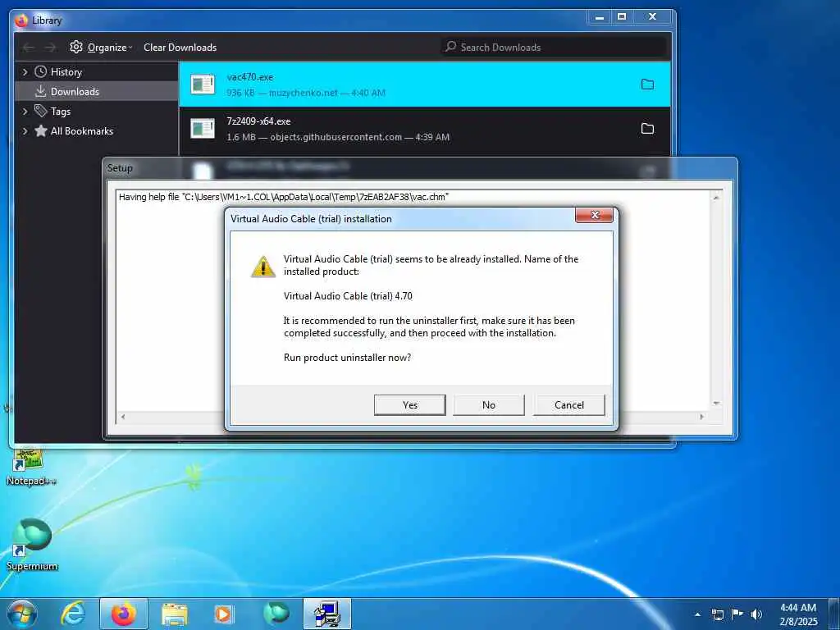
Task: Click the Organize gear icon
Action: point(76,47)
